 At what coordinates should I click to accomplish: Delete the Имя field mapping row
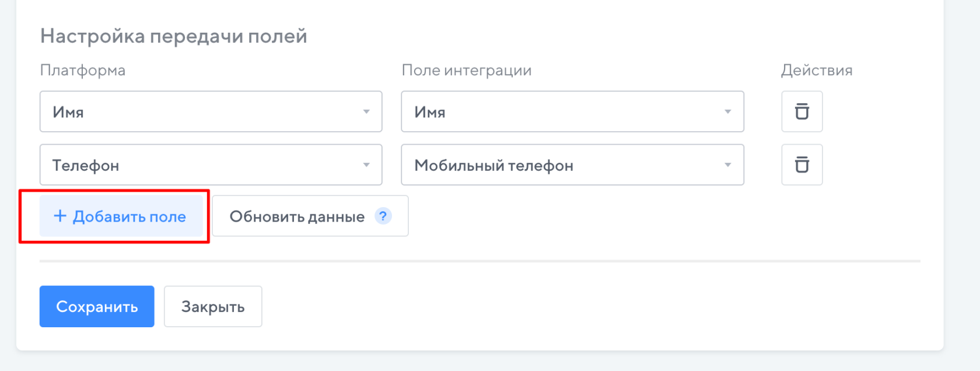(x=801, y=111)
